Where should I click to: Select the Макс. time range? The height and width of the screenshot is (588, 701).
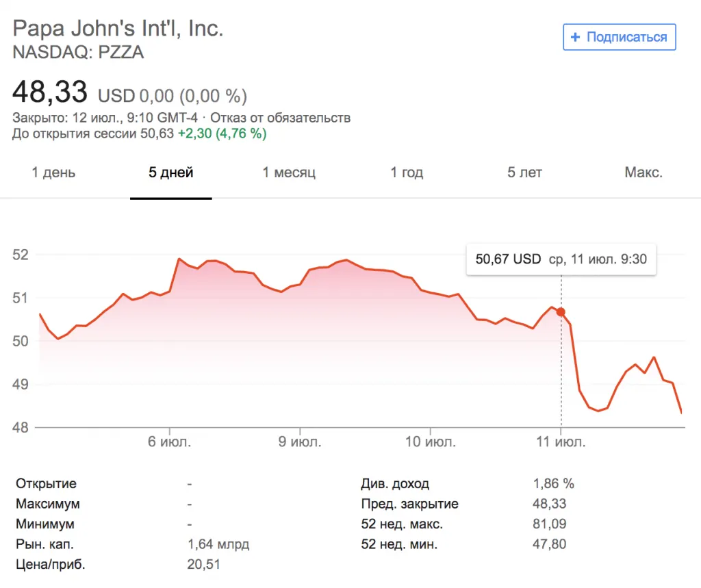[x=643, y=172]
